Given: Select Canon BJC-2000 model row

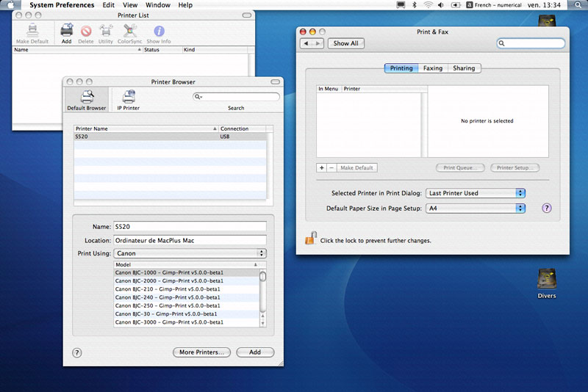Looking at the screenshot, I should (187, 281).
